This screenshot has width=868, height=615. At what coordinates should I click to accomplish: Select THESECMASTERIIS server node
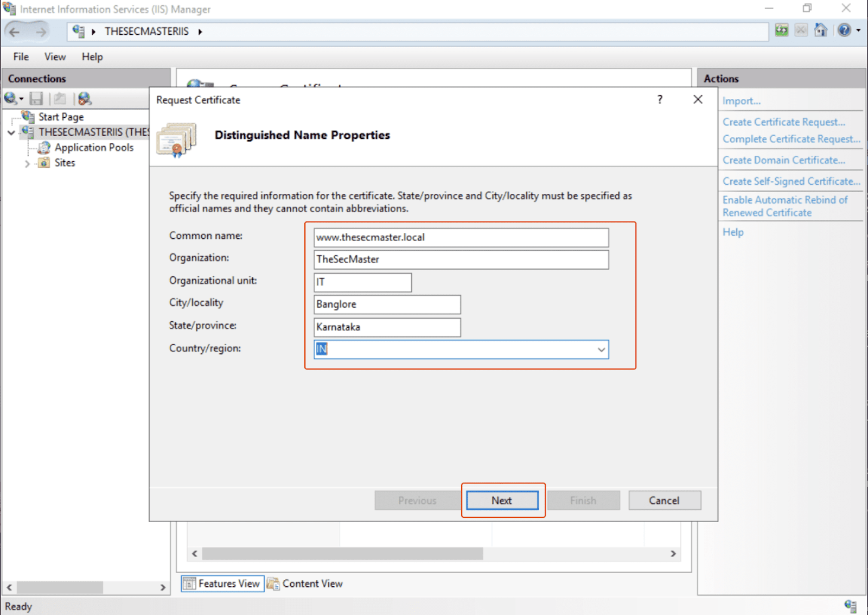(93, 132)
